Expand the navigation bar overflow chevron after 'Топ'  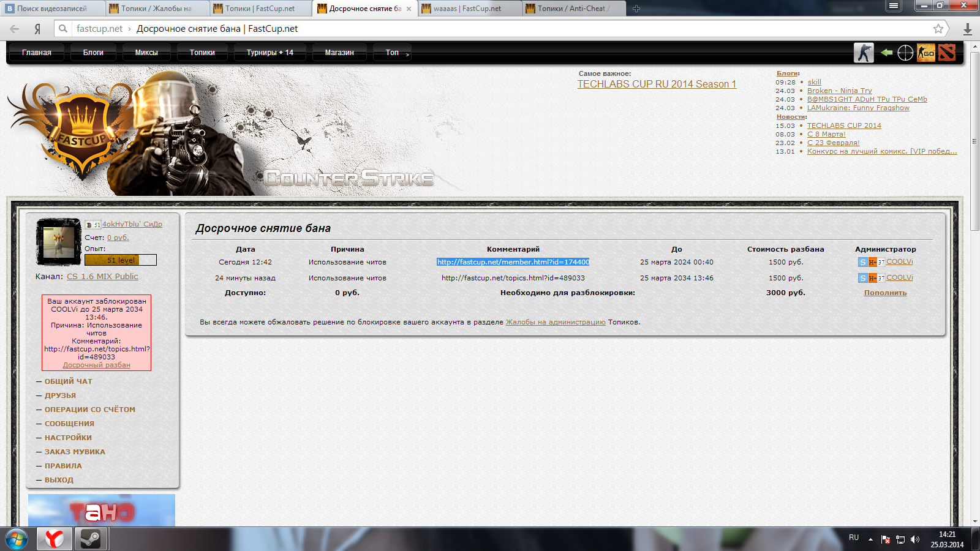click(x=408, y=54)
